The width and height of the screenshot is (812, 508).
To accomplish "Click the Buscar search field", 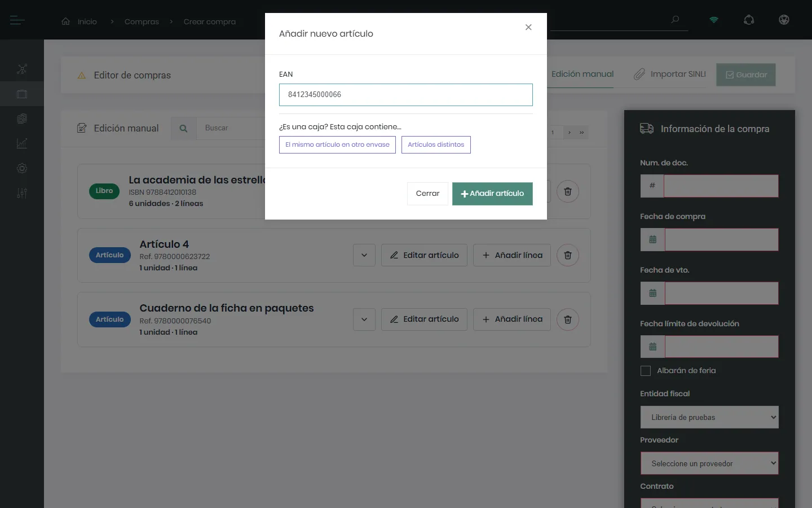I will coord(231,128).
